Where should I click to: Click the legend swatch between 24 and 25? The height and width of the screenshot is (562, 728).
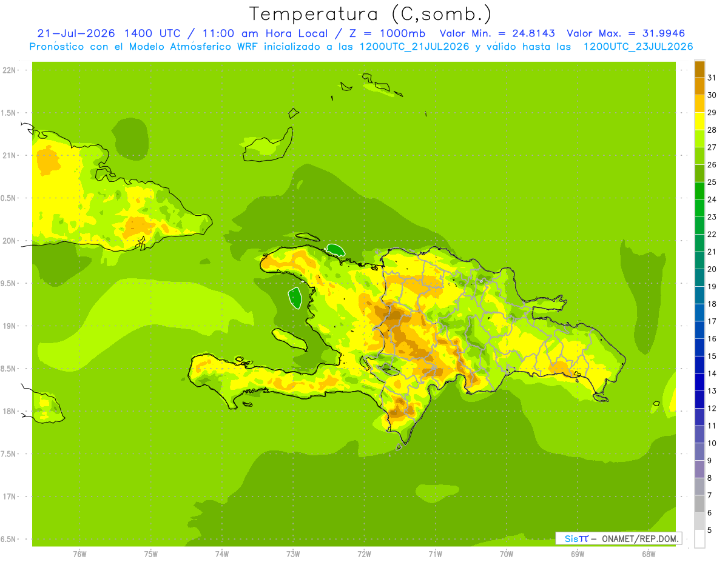[699, 190]
